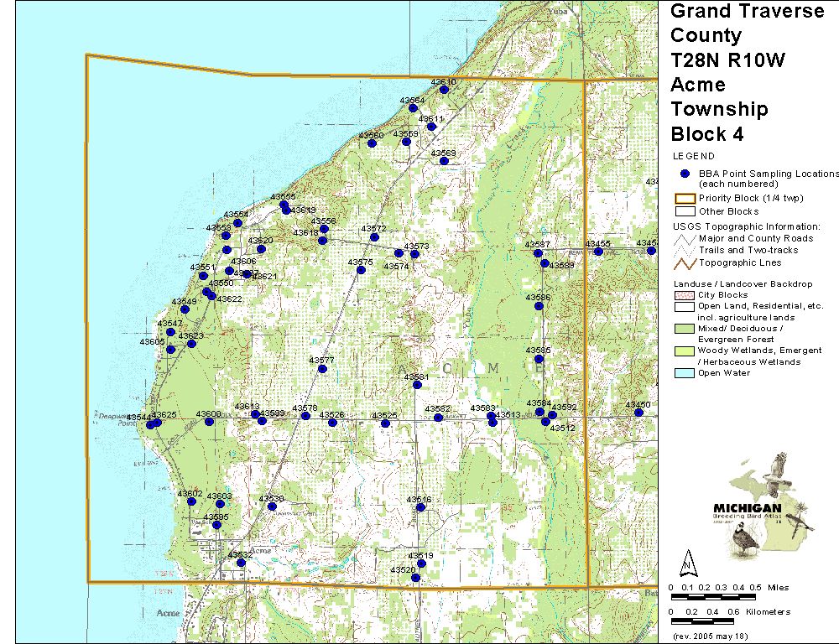Select the Priority Block legend box
Viewport: 839px width, 644px height.
[685, 199]
